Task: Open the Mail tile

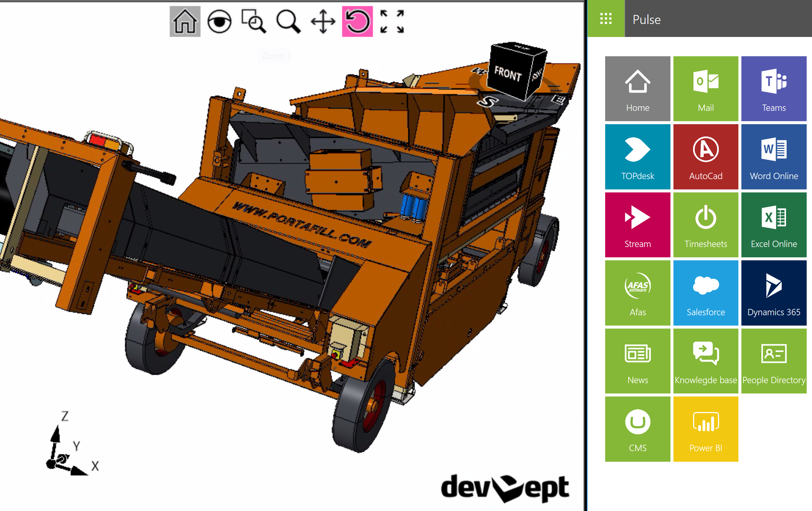Action: click(x=706, y=89)
